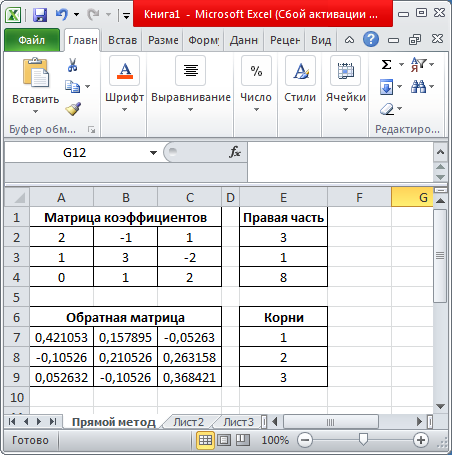The image size is (452, 455).
Task: Select column header E
Action: [283, 197]
